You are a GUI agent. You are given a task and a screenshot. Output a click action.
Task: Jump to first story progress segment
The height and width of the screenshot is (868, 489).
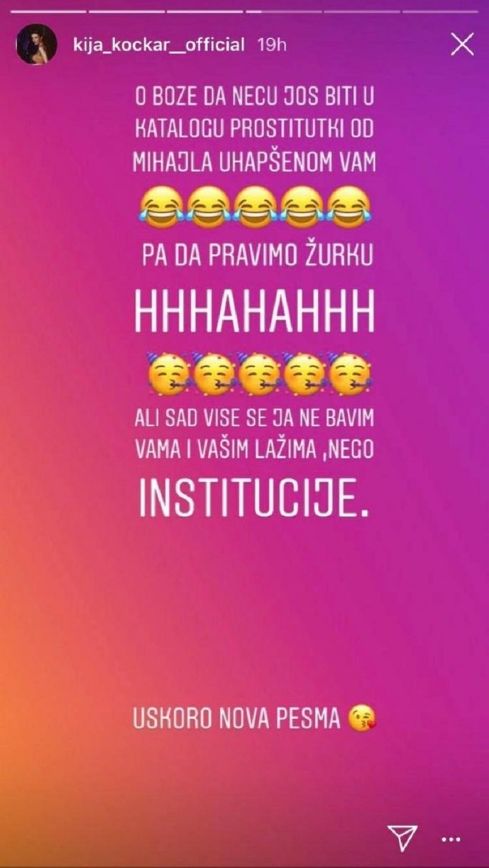(48, 11)
